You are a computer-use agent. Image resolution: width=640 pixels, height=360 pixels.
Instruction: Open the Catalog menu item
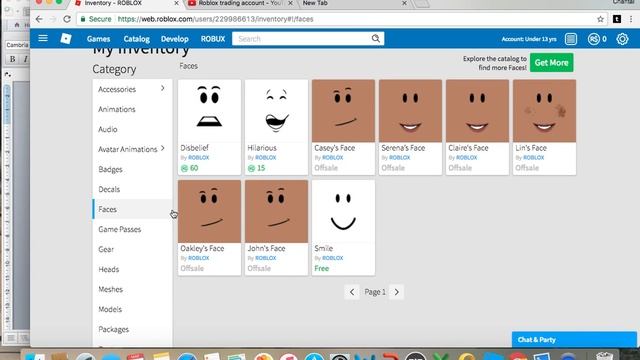tap(137, 39)
